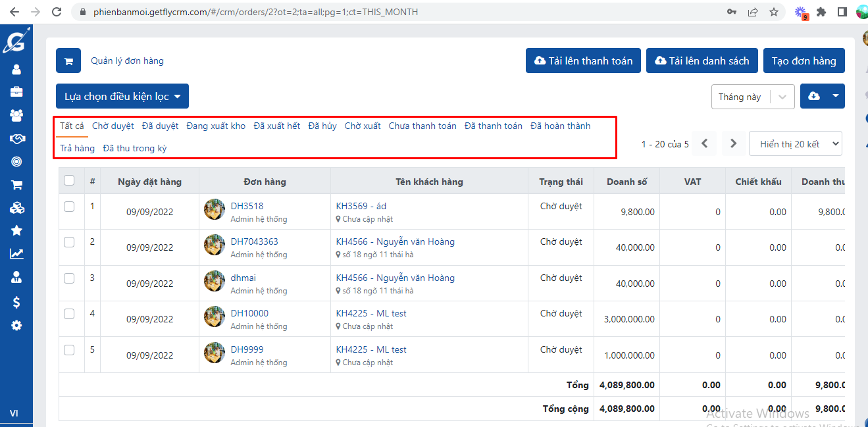868x427 pixels.
Task: Open the Hiển thị 20 kết page-size dropdown
Action: pos(795,143)
